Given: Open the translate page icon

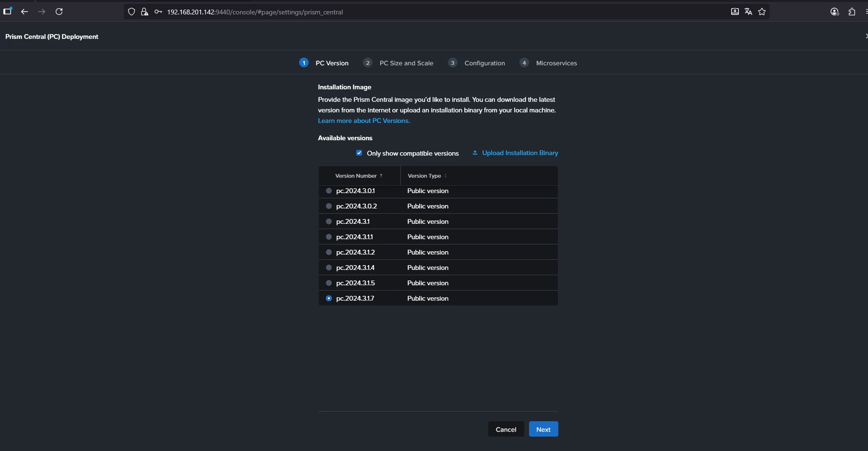Looking at the screenshot, I should (748, 12).
